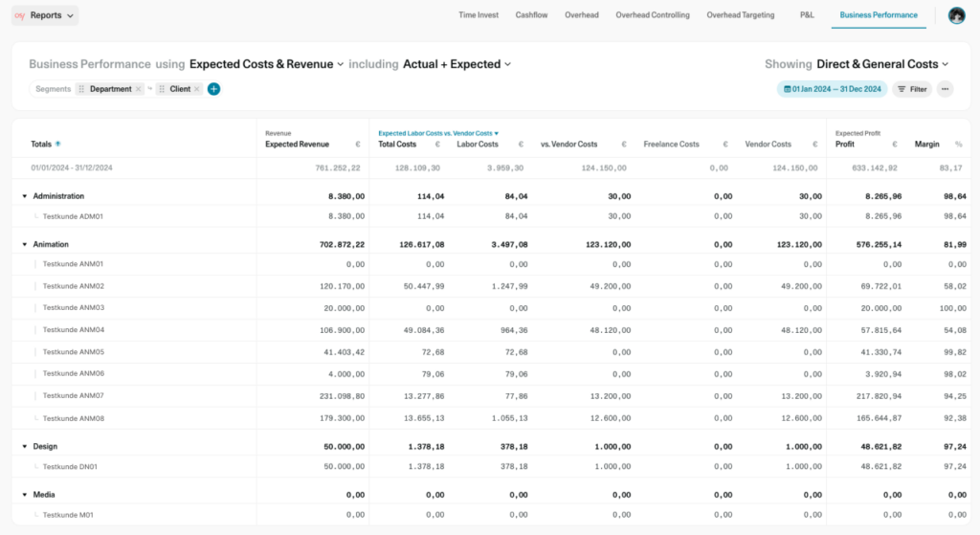Click the date range 01/01/2024 - 31/12/2024 label
Viewport: 980px width, 535px height.
point(72,168)
